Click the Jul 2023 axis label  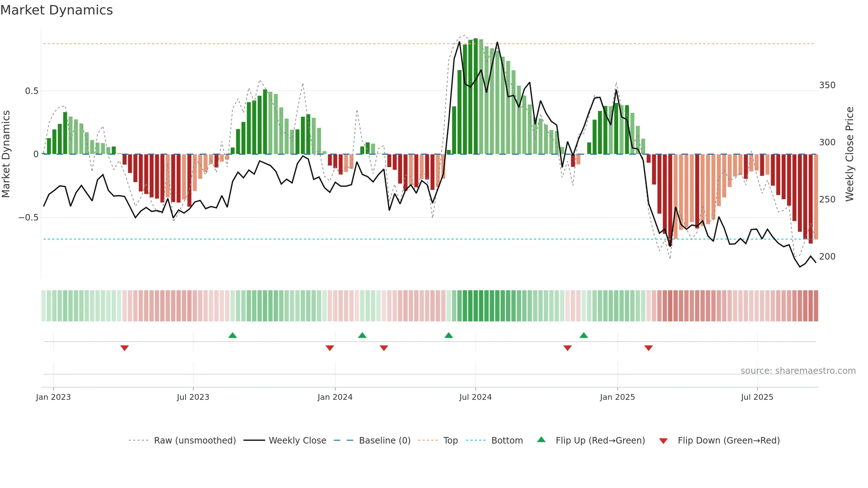coord(193,397)
